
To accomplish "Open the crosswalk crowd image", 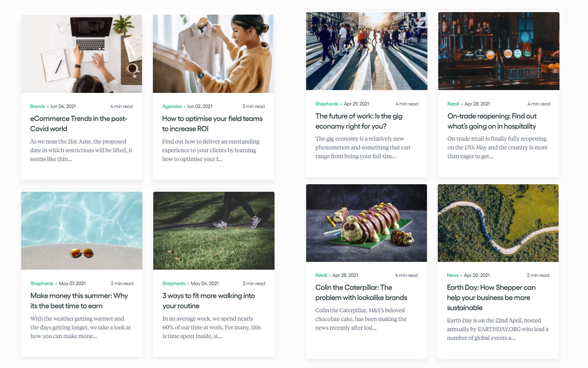I will pos(367,51).
